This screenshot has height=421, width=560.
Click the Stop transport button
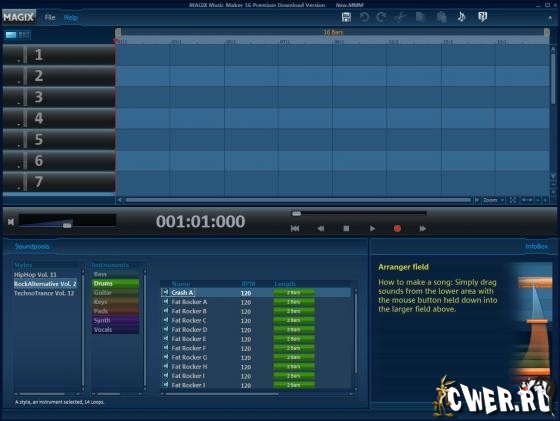click(x=346, y=229)
